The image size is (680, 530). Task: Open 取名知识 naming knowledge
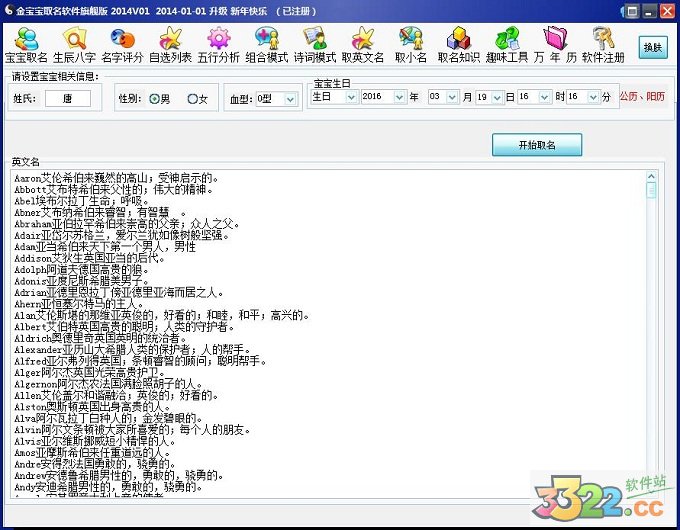click(459, 45)
